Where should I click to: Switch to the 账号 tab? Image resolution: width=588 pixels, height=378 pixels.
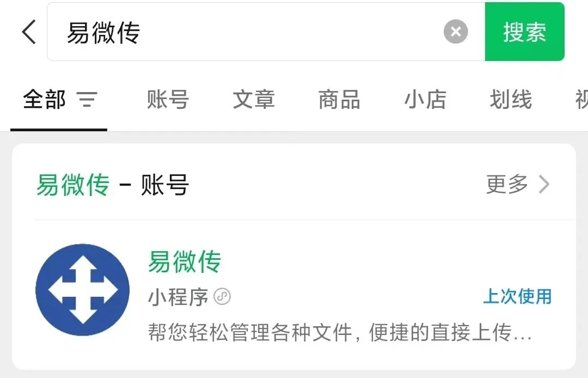pos(168,100)
